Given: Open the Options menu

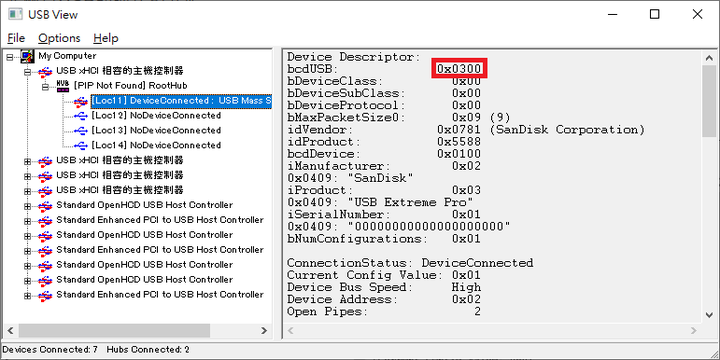Looking at the screenshot, I should (x=59, y=38).
